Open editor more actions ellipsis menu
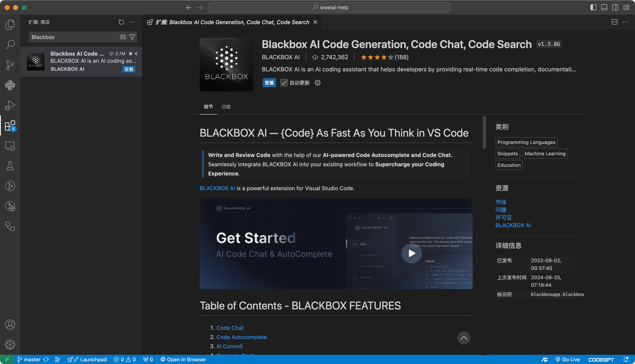 point(626,22)
